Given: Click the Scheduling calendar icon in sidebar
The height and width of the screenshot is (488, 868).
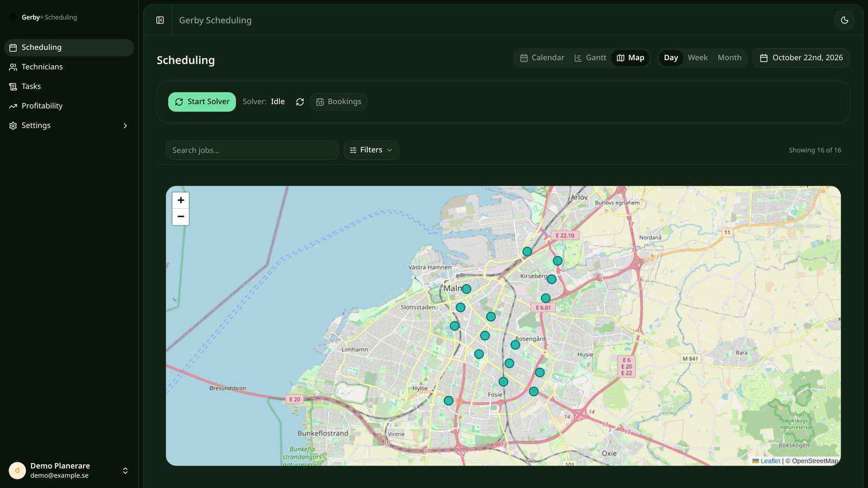Looking at the screenshot, I should (x=13, y=48).
